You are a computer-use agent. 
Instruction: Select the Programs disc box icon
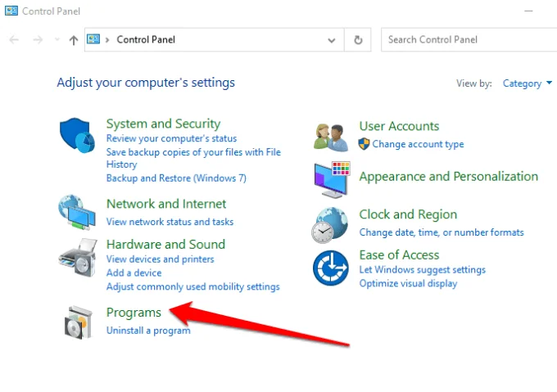pyautogui.click(x=77, y=320)
